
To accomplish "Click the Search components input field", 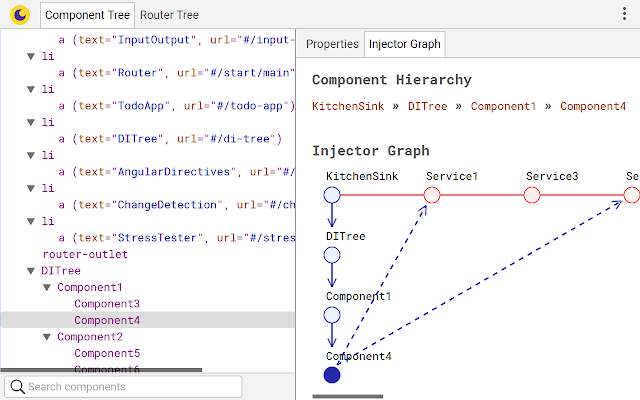I will pyautogui.click(x=123, y=386).
